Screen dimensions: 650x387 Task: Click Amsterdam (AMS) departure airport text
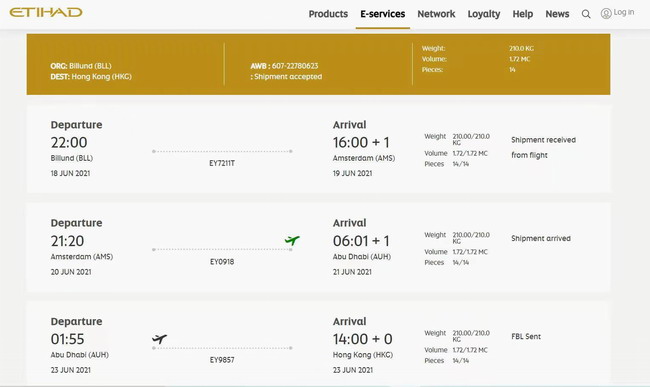coord(82,257)
